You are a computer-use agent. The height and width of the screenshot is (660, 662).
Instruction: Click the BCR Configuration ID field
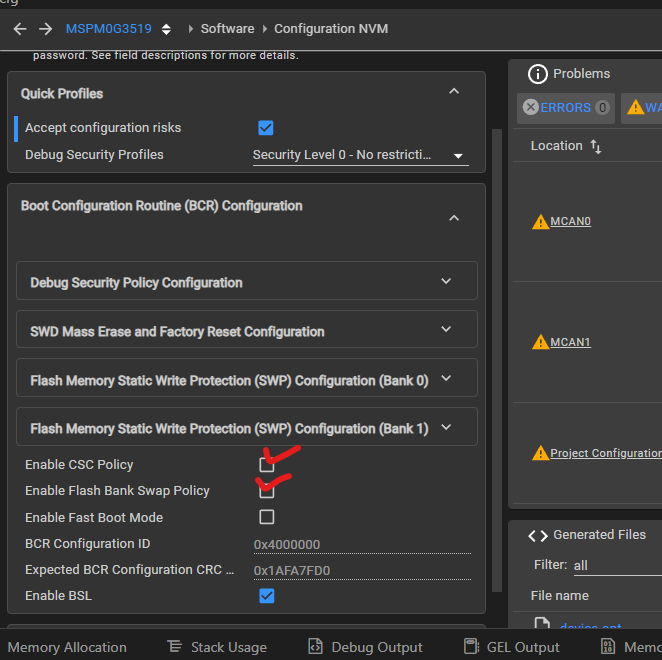[x=360, y=545]
